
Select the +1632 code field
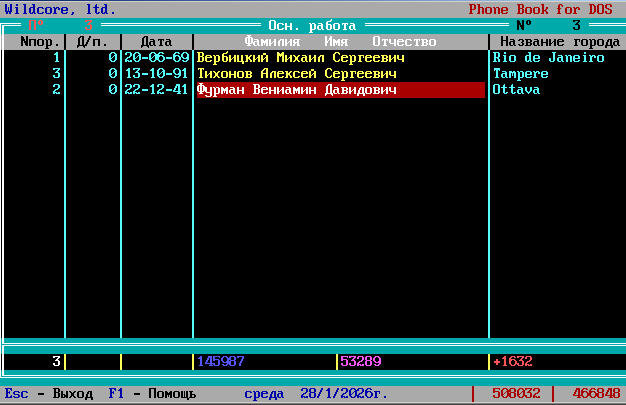click(x=512, y=361)
